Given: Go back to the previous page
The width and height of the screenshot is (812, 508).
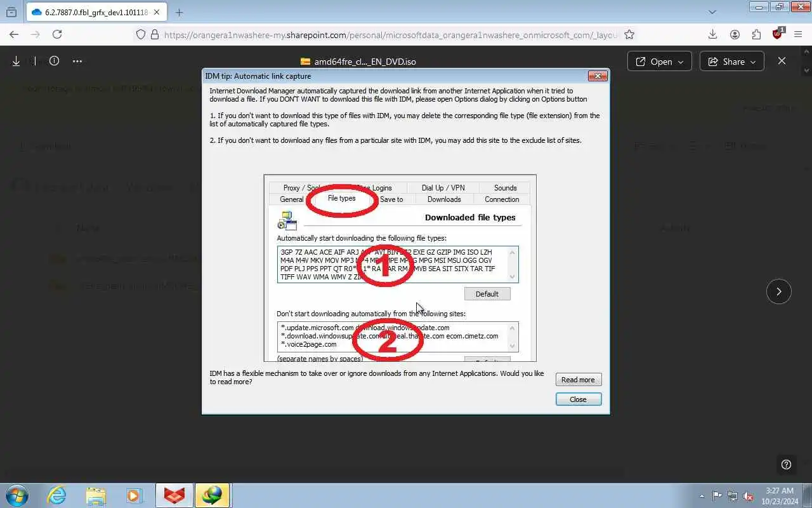Looking at the screenshot, I should [14, 34].
